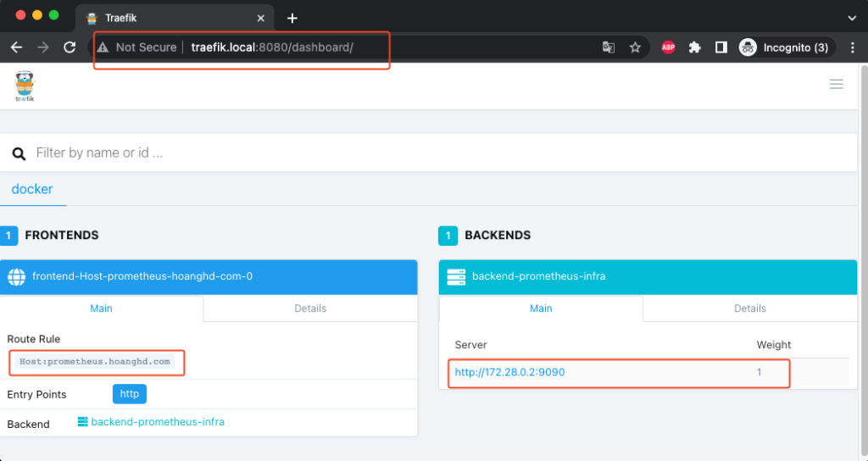Click the frontend-Host-prometheus-hoanghd-com-0 header
868x461 pixels.
[x=209, y=277]
